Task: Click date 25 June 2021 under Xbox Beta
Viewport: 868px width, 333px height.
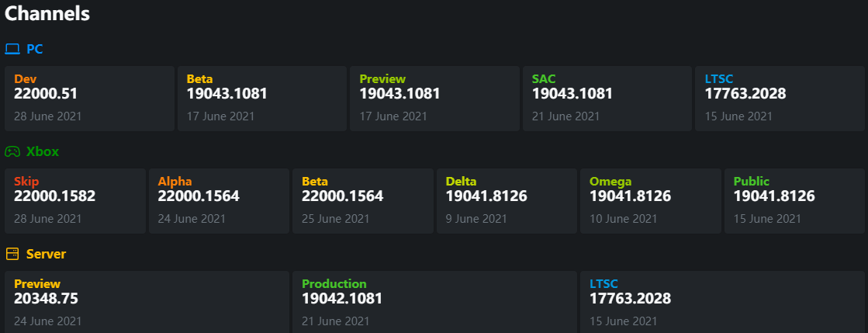Action: [335, 219]
